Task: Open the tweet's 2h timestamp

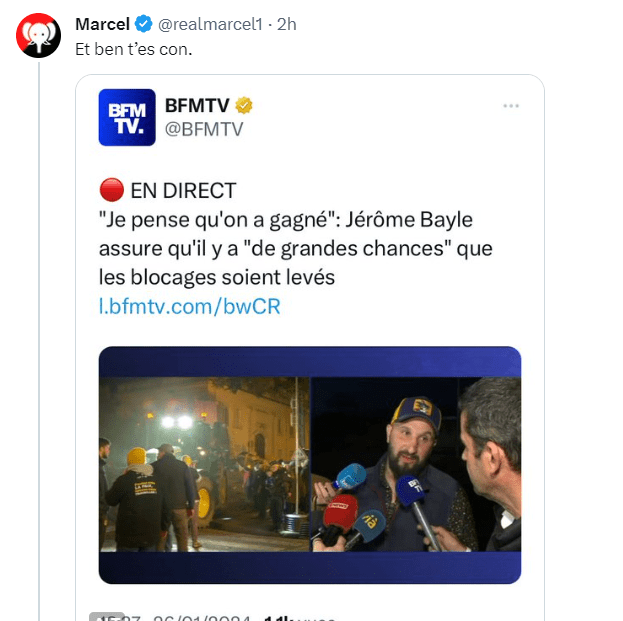Action: tap(287, 24)
